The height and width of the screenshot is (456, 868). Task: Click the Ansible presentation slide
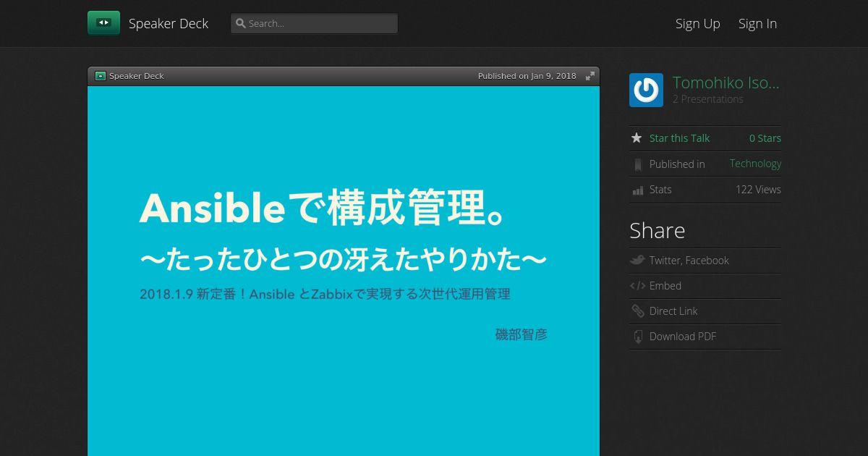point(344,271)
